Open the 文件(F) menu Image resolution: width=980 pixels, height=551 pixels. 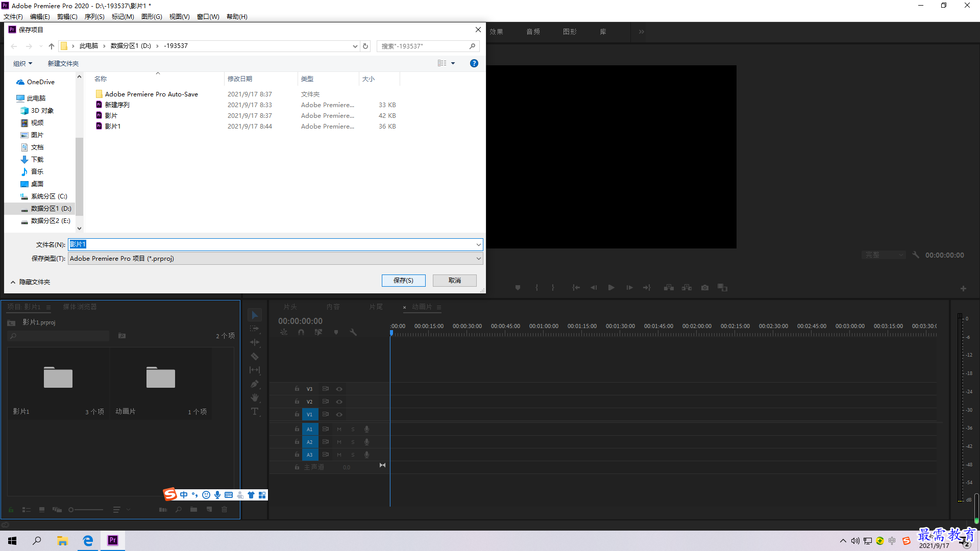click(13, 16)
